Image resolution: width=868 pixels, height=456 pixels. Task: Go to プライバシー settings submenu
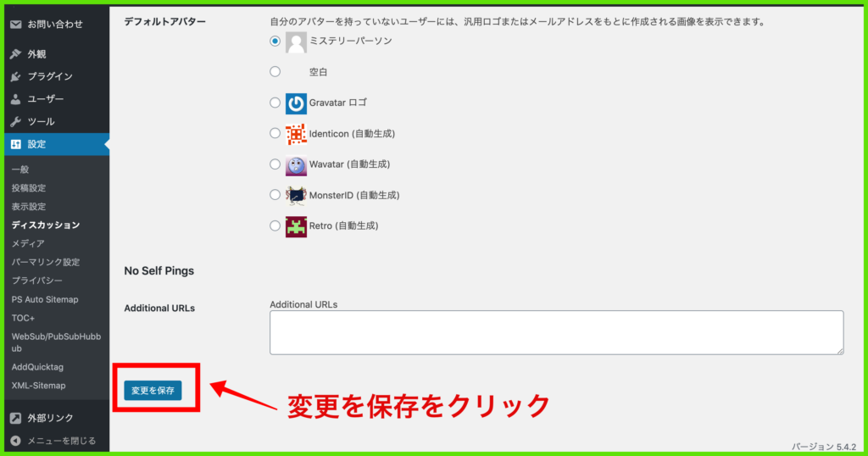point(37,281)
